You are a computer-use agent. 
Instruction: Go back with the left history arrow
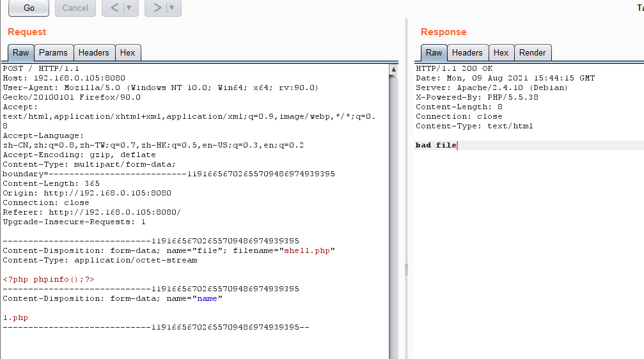click(114, 8)
